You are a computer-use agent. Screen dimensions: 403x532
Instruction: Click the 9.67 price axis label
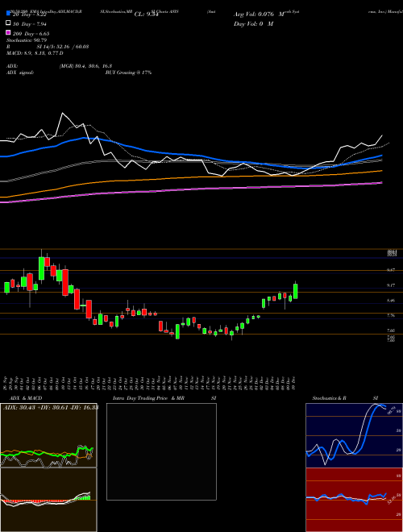[391, 270]
